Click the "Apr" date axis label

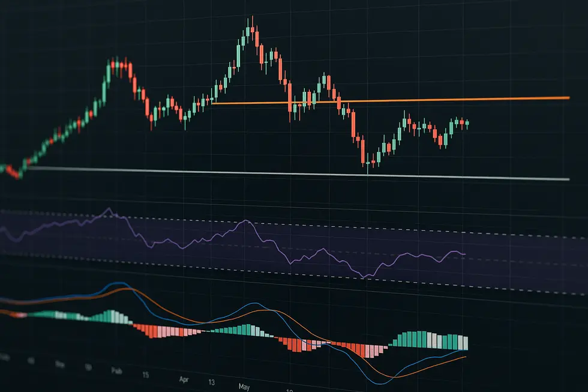coord(184,379)
